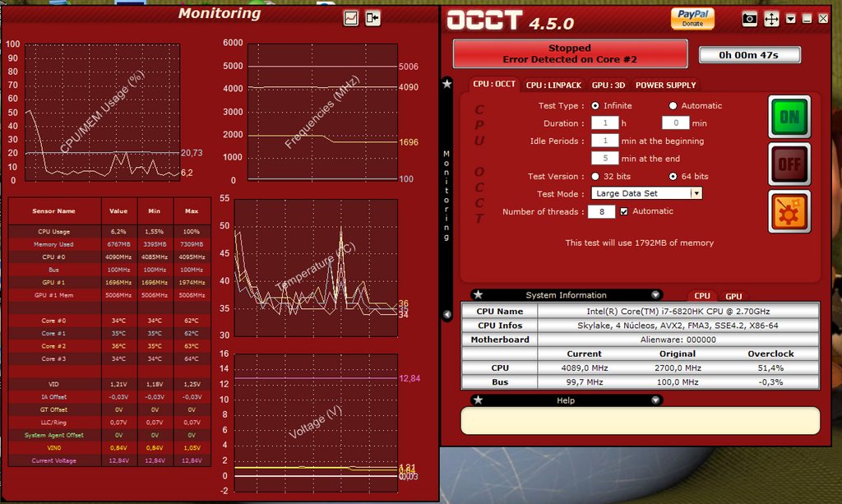Click the Frequencies (MHz) graph

coord(322,112)
